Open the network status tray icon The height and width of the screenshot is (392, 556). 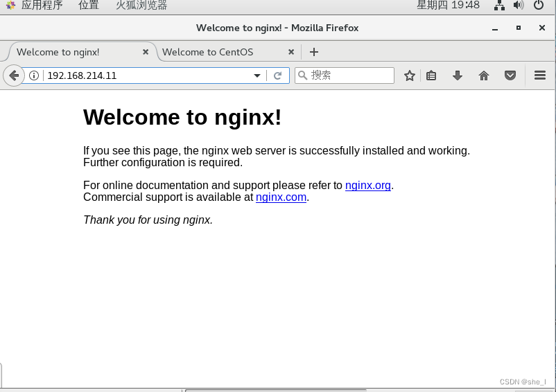coord(499,5)
